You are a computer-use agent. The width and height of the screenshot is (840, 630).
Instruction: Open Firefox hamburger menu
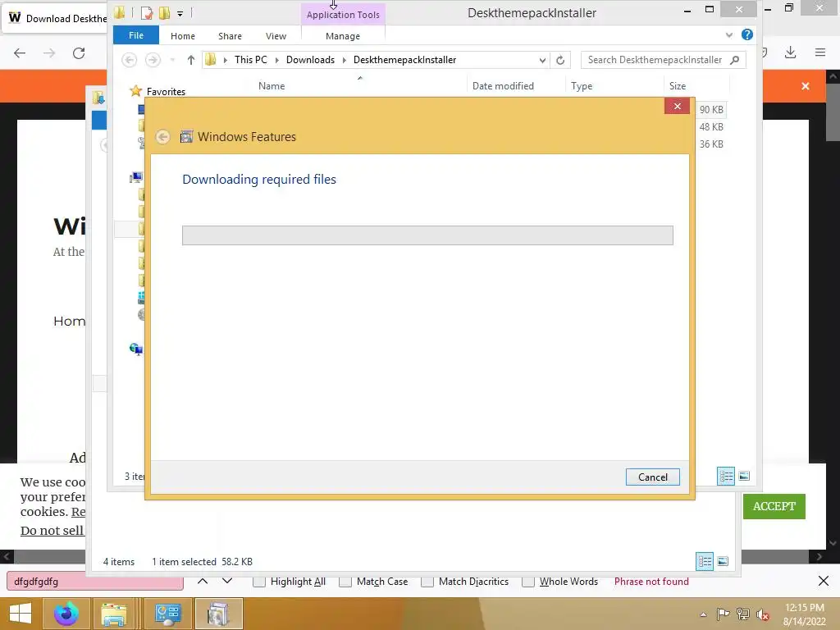820,52
